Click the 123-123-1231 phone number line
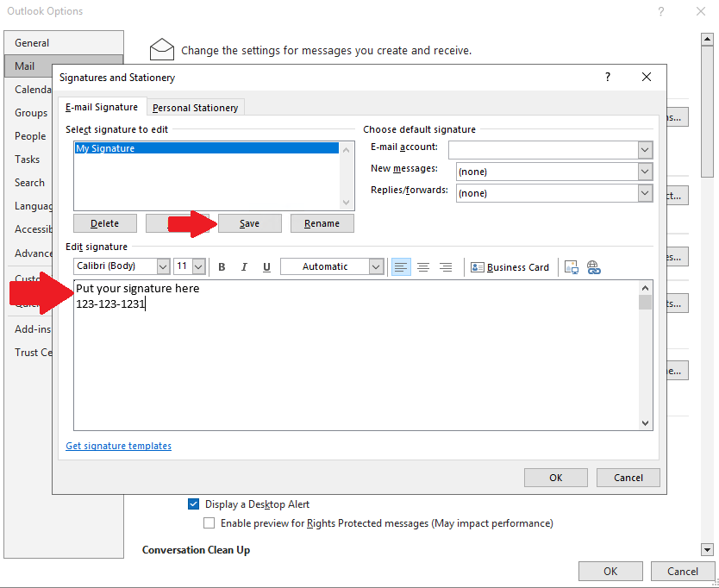This screenshot has width=719, height=588. tap(110, 304)
